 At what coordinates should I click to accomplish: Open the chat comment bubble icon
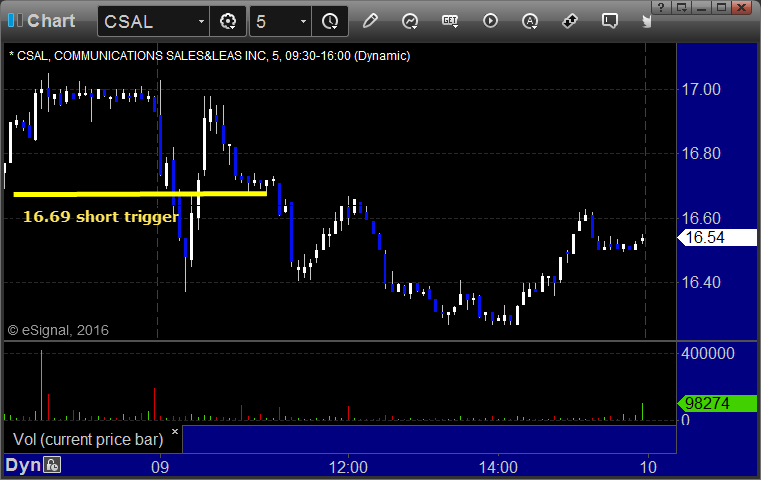pos(610,21)
